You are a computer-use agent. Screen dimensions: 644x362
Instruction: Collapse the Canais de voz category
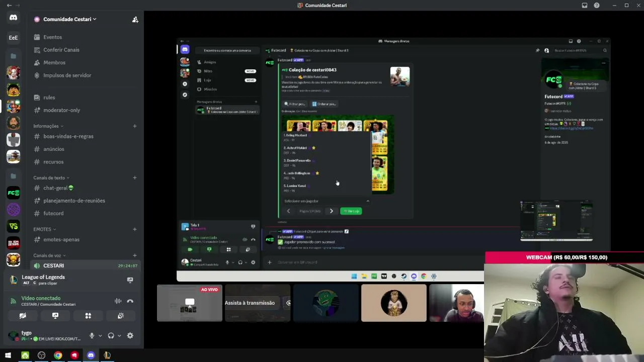50,255
